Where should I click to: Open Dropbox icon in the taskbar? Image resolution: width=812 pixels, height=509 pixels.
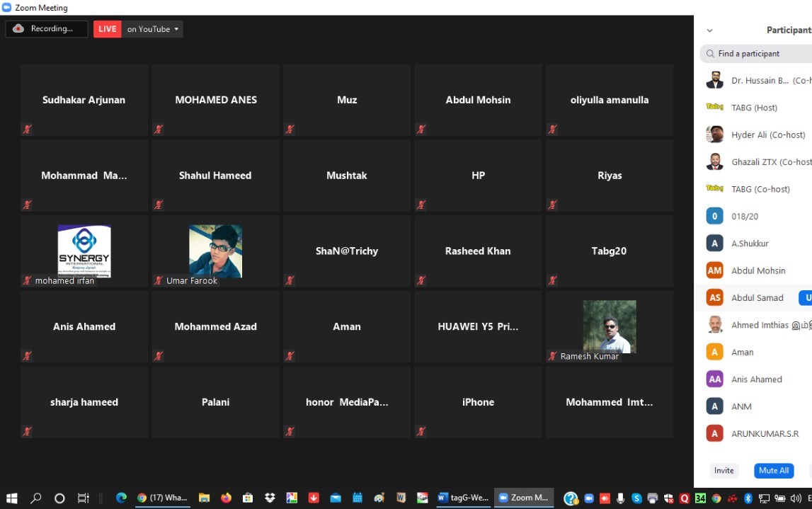tap(269, 498)
